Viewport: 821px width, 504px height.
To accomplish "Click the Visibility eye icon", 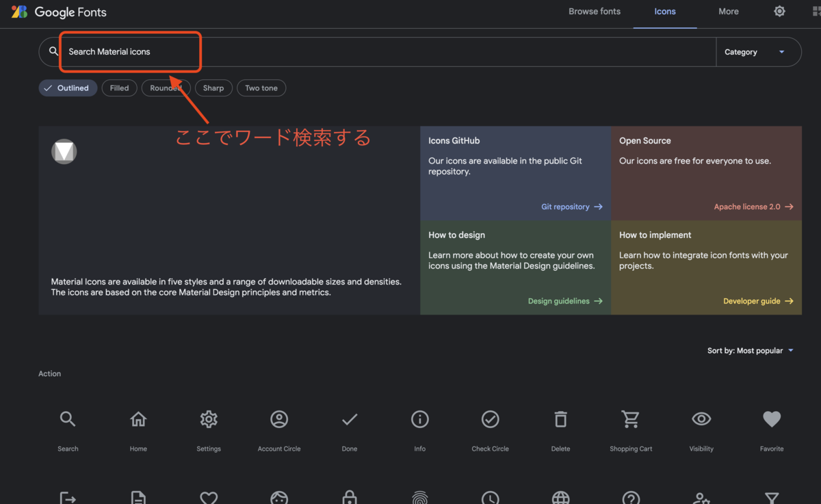I will (x=701, y=419).
